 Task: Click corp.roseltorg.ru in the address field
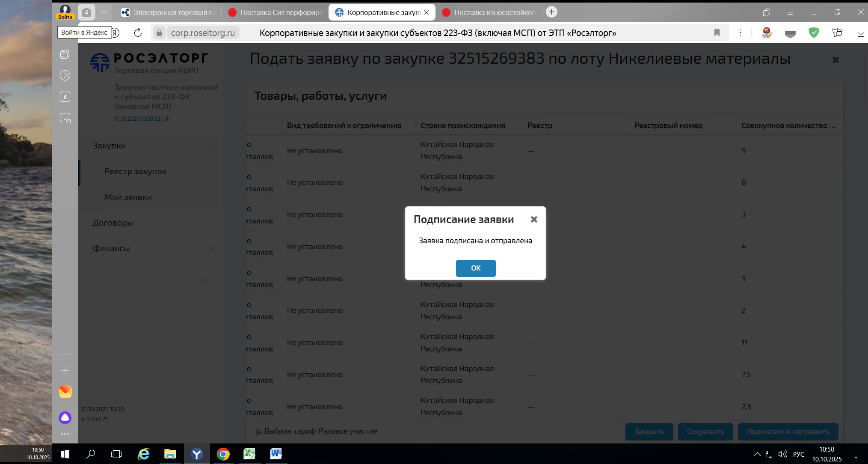pos(203,33)
